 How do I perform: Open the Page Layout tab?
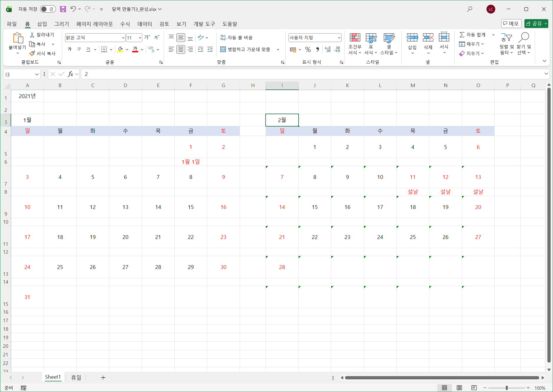(95, 24)
